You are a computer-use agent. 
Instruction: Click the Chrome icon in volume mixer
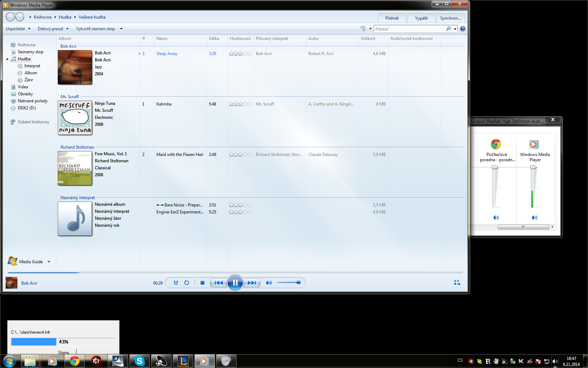[496, 144]
